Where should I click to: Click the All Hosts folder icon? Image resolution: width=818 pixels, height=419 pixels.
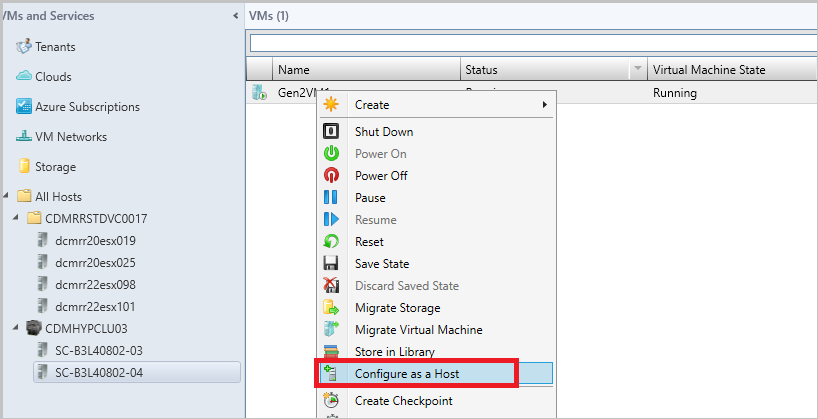(24, 196)
